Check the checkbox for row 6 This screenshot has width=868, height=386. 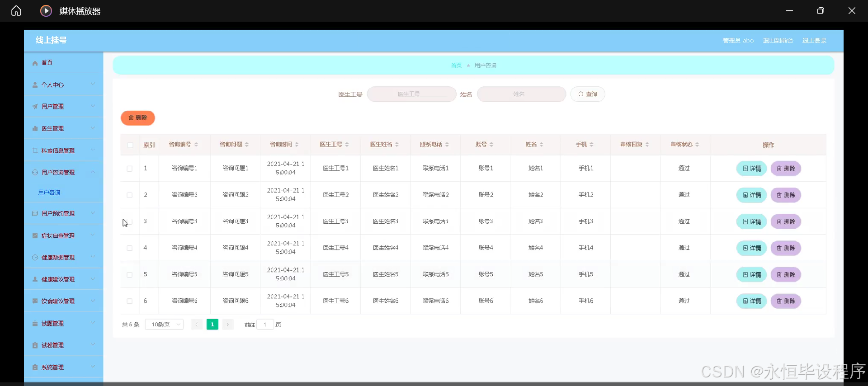click(130, 301)
